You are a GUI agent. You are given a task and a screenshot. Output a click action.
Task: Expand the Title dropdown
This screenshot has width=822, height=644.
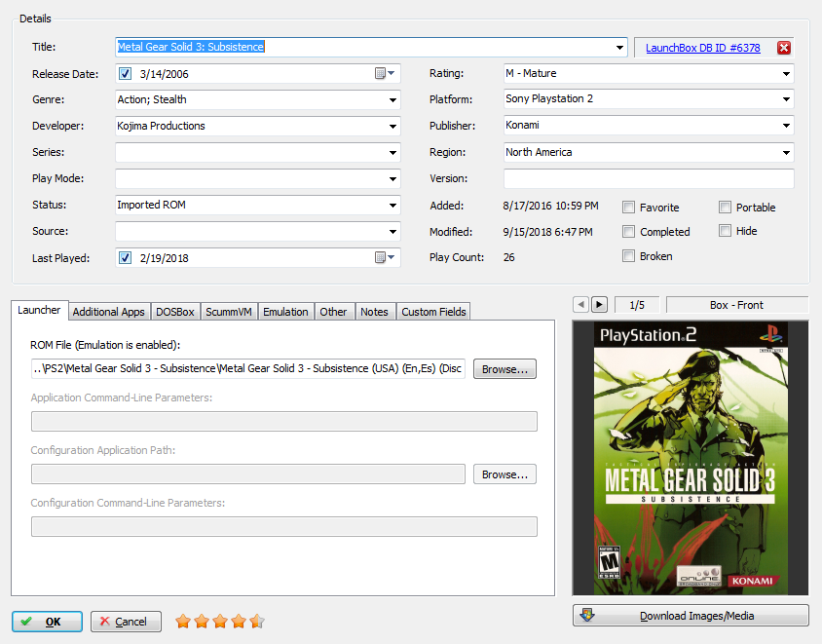click(619, 47)
